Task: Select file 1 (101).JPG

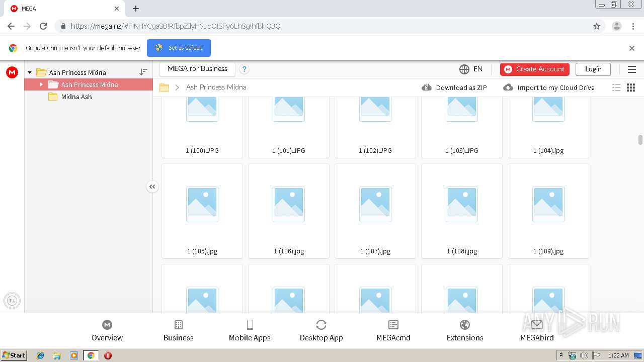Action: [x=289, y=128]
